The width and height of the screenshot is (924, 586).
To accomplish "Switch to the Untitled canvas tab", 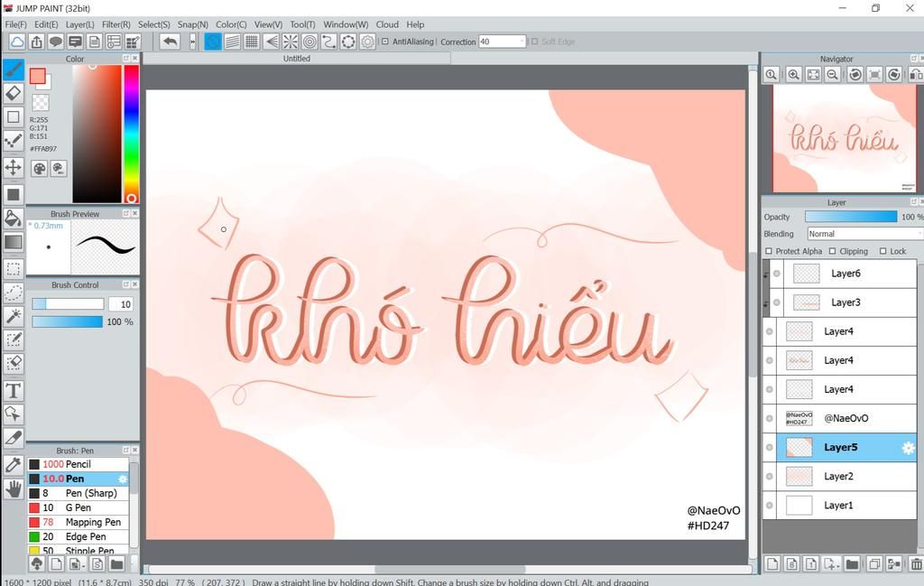I will pos(296,59).
